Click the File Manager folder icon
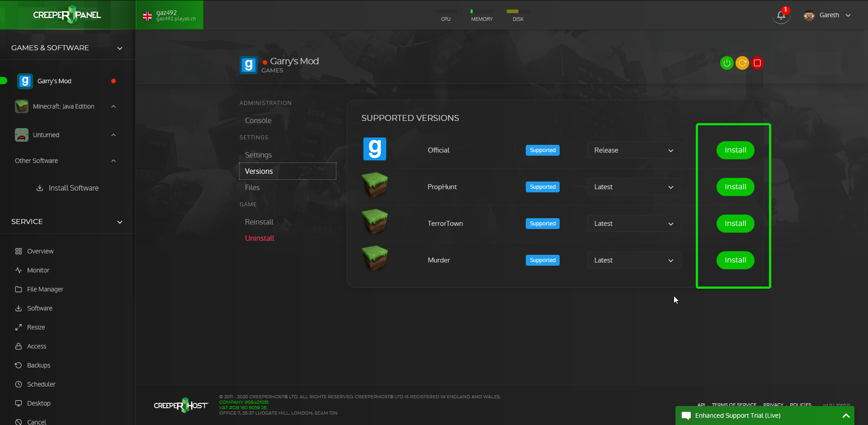 19,289
